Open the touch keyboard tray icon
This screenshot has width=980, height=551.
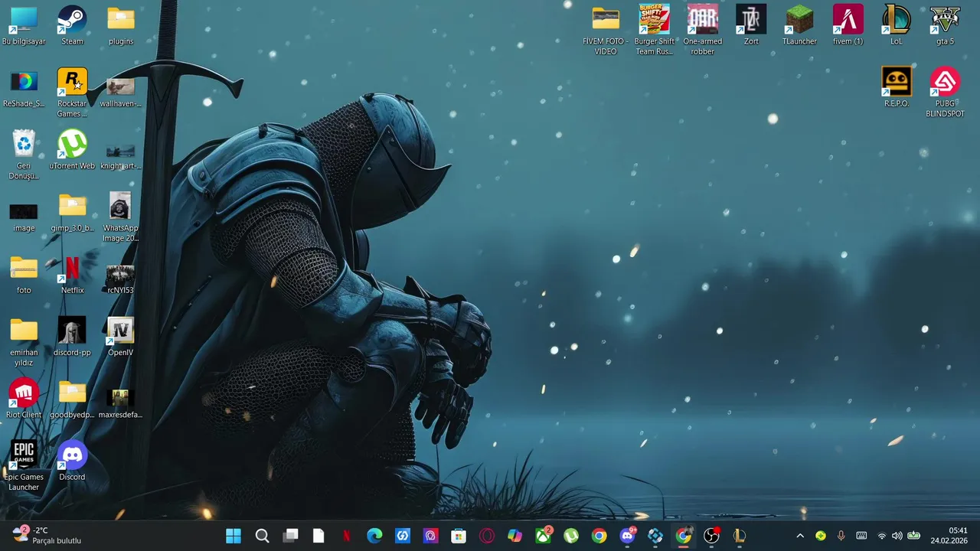click(861, 536)
